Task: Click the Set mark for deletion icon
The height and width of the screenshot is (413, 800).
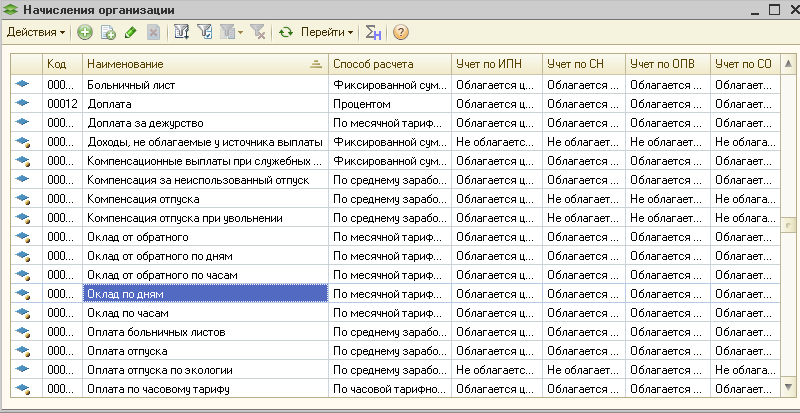Action: pos(152,33)
